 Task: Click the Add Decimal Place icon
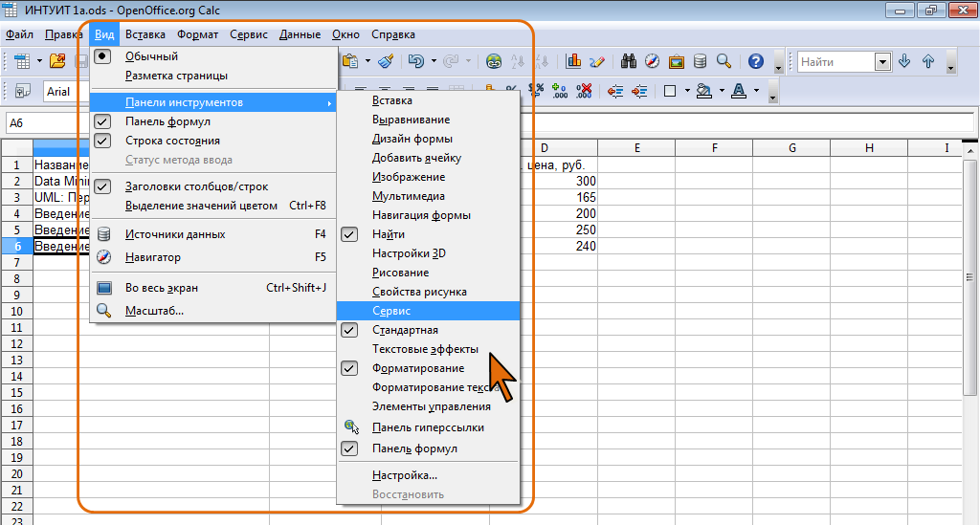[560, 91]
